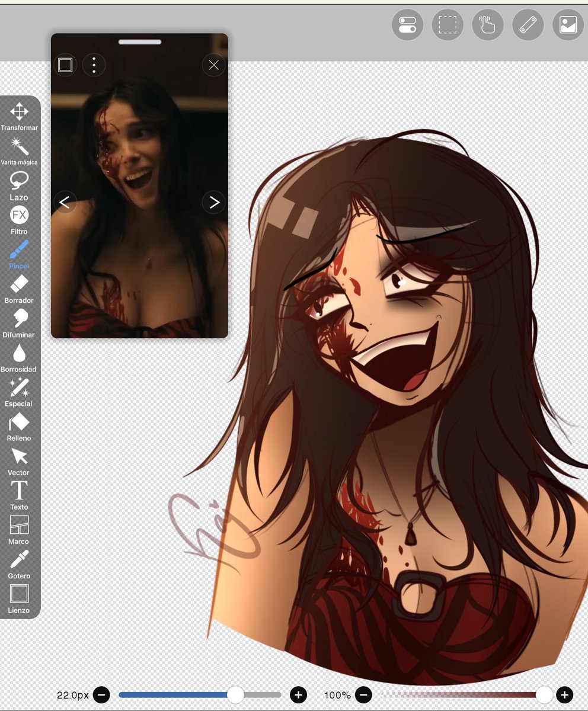Select the Difuminar smudge tool
Image resolution: width=588 pixels, height=711 pixels.
pos(19,323)
